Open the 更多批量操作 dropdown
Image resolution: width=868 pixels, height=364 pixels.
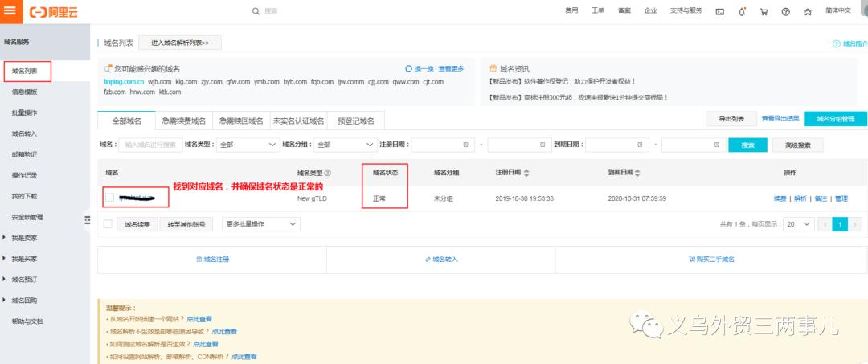(261, 224)
